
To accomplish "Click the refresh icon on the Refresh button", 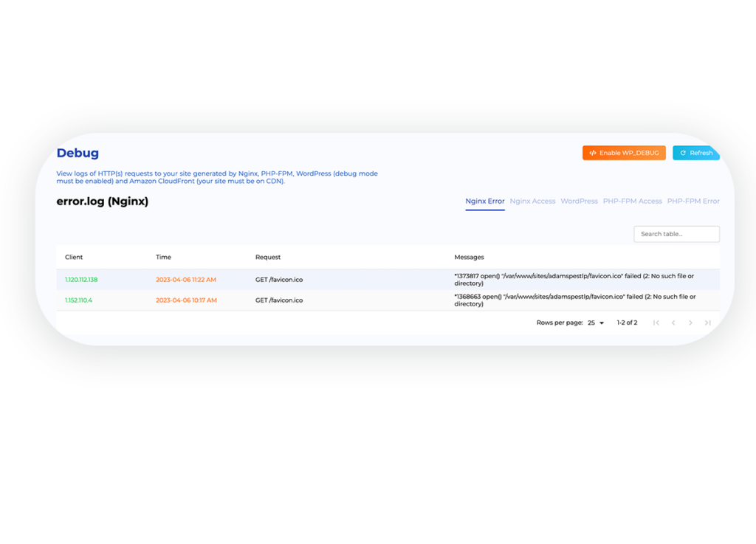I will point(683,153).
